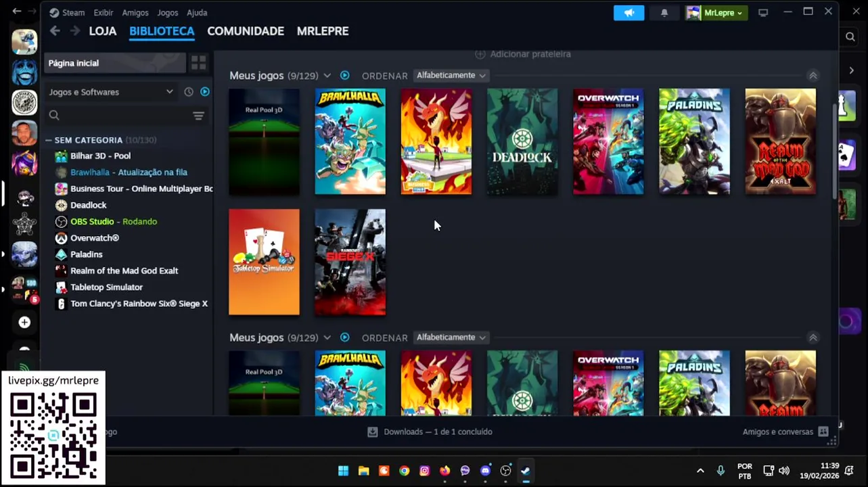868x487 pixels.
Task: Open Instagram from taskbar
Action: (x=424, y=471)
